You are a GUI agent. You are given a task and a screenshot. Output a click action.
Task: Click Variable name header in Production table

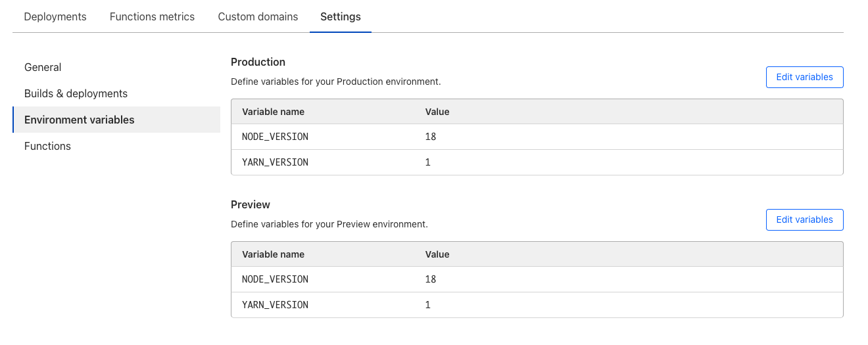pyautogui.click(x=273, y=112)
